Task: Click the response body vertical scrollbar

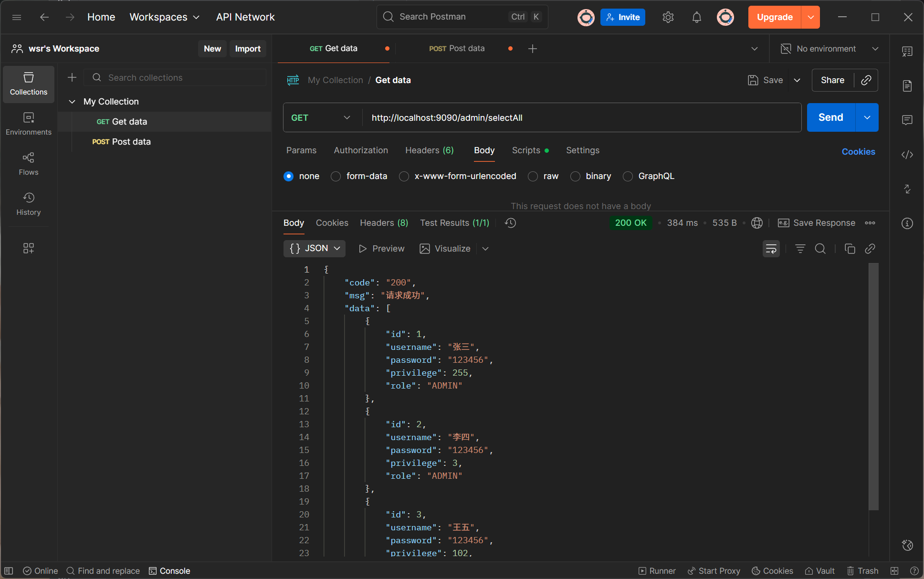Action: click(x=873, y=387)
